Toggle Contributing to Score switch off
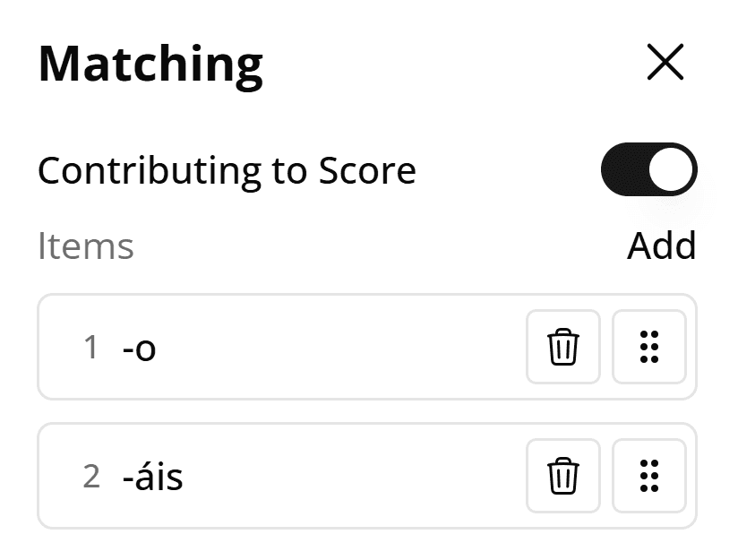Image resolution: width=738 pixels, height=560 pixels. 648,169
